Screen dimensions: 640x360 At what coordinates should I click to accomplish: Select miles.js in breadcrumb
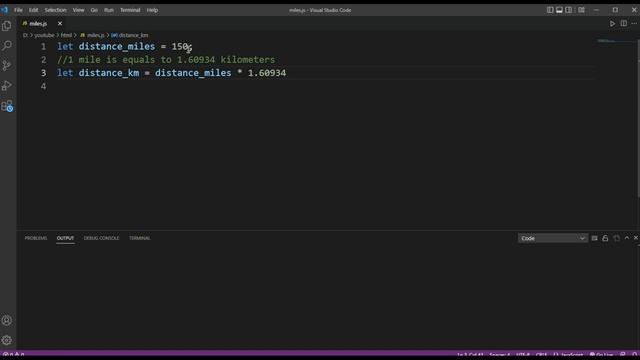(x=92, y=36)
